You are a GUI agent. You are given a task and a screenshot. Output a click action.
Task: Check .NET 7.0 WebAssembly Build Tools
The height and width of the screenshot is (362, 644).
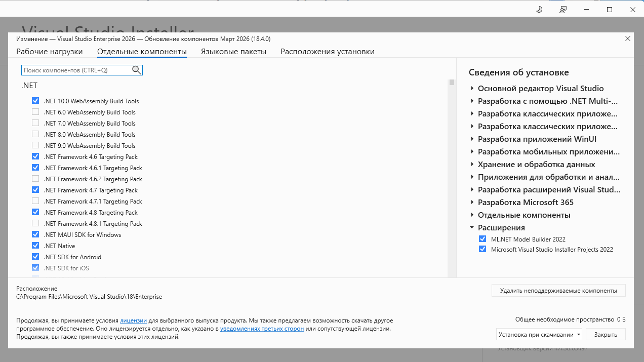point(35,123)
